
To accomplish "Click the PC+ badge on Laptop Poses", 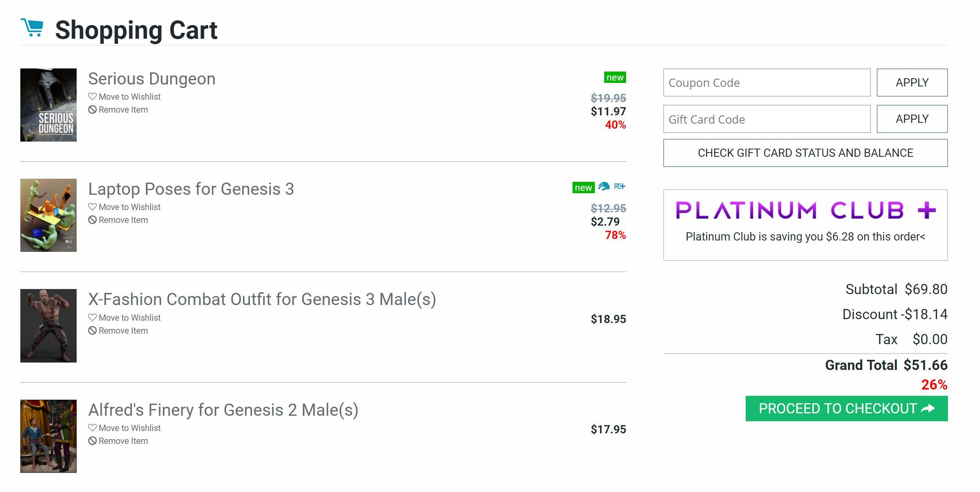I will point(619,187).
